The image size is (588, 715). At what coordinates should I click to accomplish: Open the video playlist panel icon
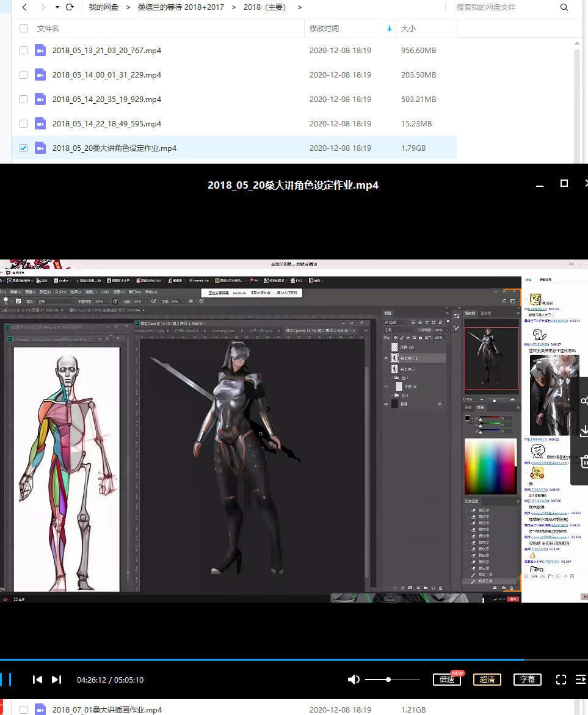coord(581,680)
